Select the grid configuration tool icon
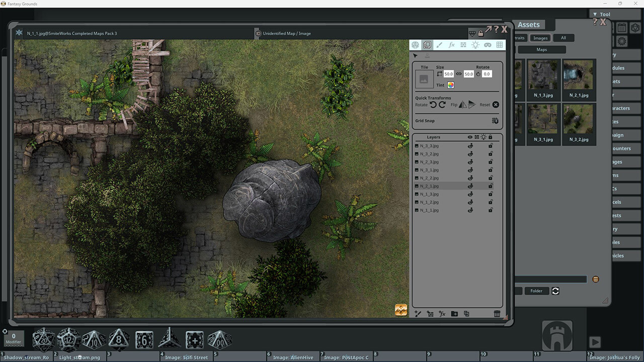Screen dimensions: 644x362 499,45
